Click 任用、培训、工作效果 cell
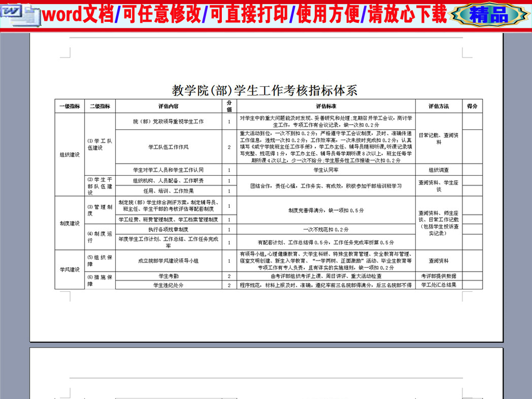 169,191
